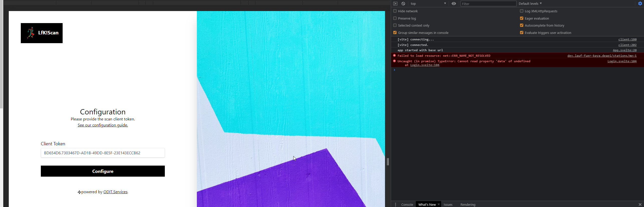
Task: Open the Rendering drawer tab
Action: pos(468,204)
